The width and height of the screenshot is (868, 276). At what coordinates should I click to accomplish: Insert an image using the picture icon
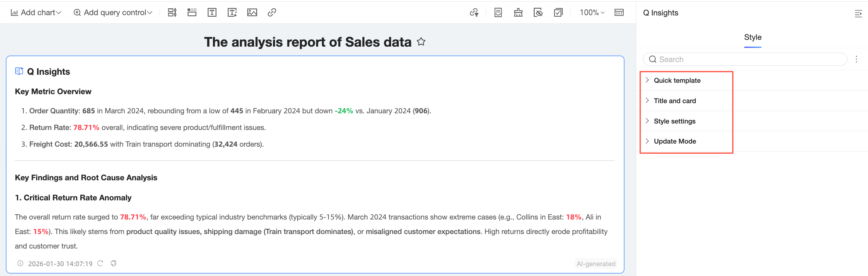click(252, 12)
